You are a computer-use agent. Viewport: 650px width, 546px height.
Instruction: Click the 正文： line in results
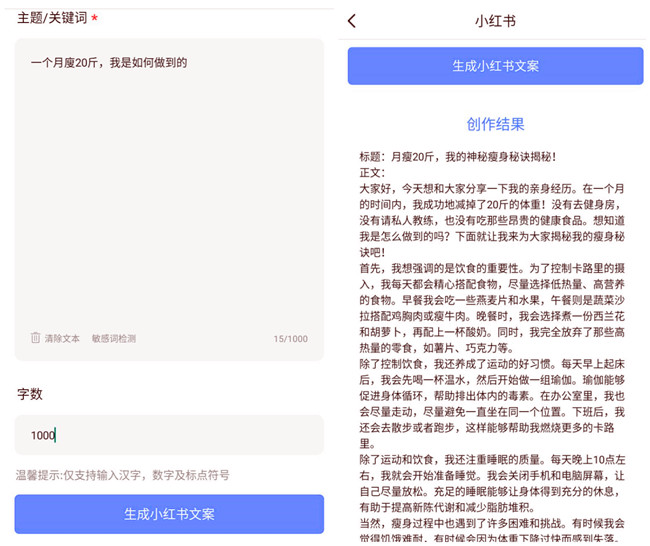pyautogui.click(x=372, y=172)
